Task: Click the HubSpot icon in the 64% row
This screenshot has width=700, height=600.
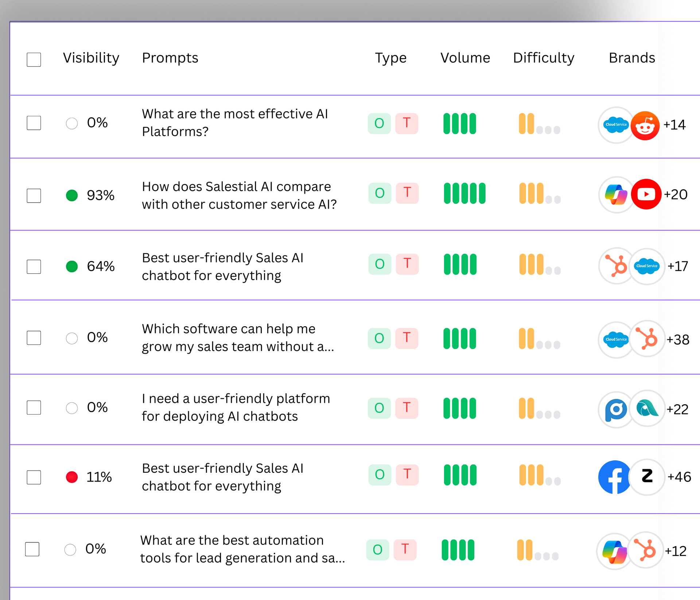Action: (617, 266)
